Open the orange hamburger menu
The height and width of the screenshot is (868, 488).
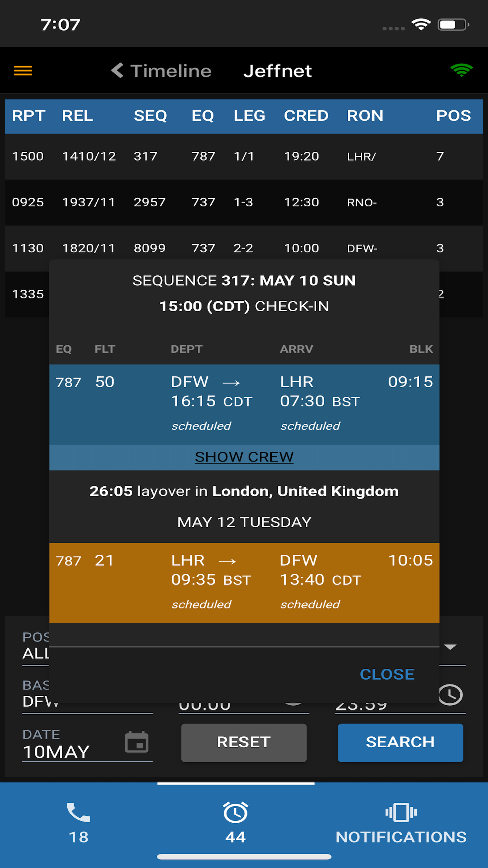(x=23, y=71)
